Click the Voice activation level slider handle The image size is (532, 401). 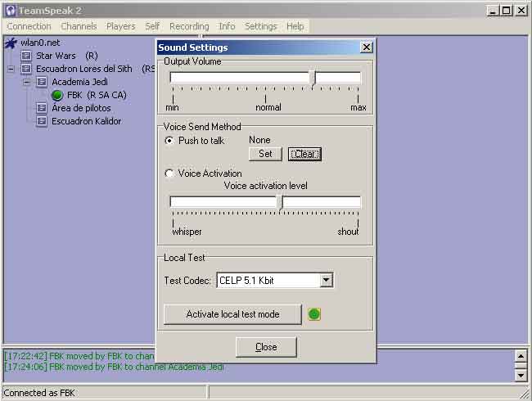280,202
